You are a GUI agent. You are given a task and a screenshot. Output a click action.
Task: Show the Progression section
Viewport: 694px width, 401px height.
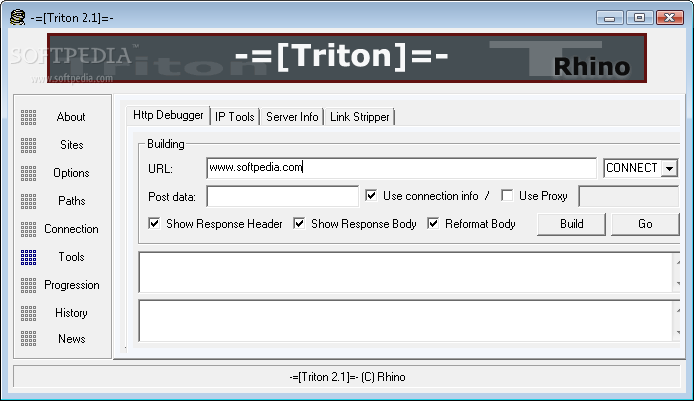pyautogui.click(x=72, y=285)
